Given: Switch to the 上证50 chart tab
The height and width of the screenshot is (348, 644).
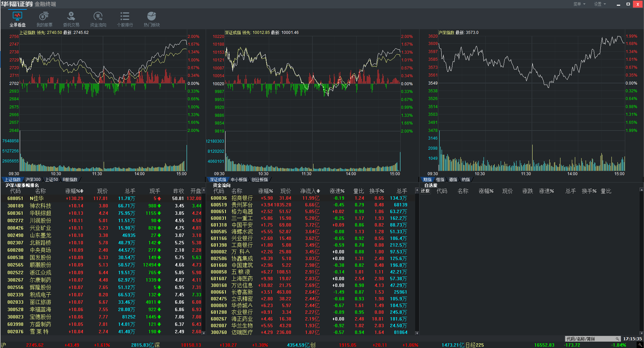Looking at the screenshot, I should pos(51,180).
